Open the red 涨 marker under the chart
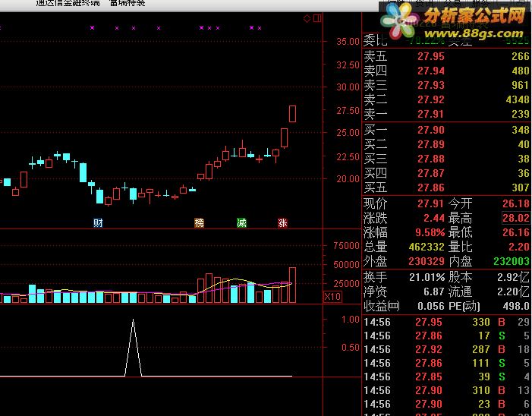 coord(282,223)
